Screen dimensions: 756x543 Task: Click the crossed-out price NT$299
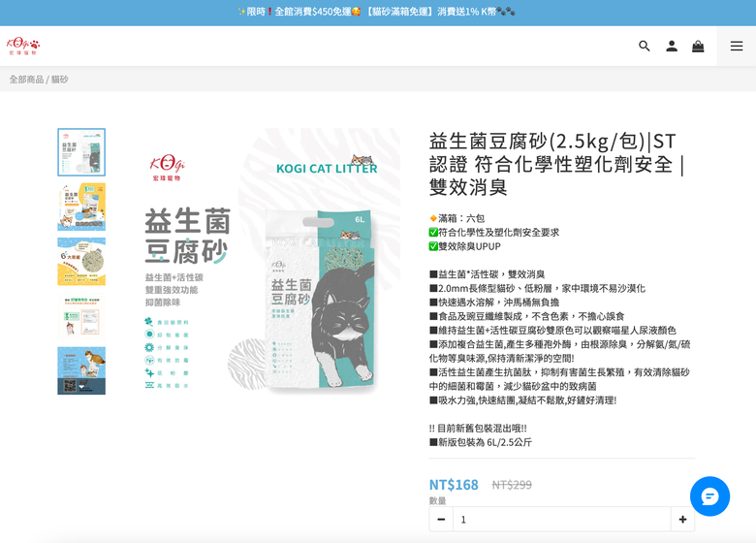point(512,485)
